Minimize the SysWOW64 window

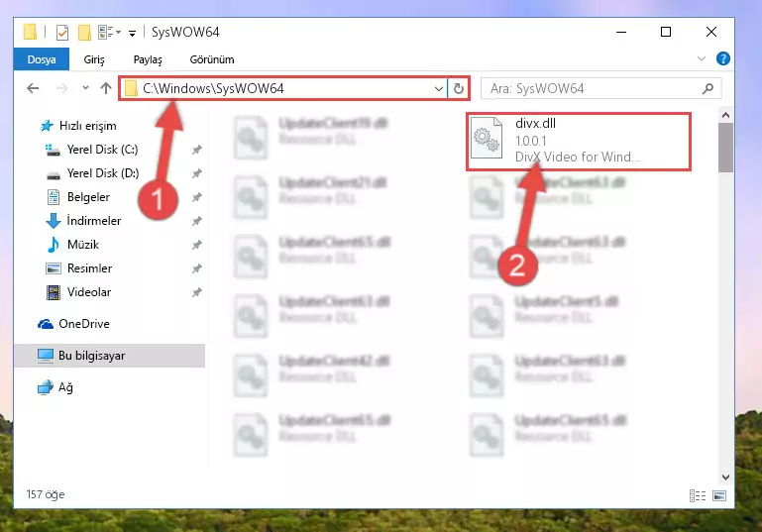click(621, 32)
